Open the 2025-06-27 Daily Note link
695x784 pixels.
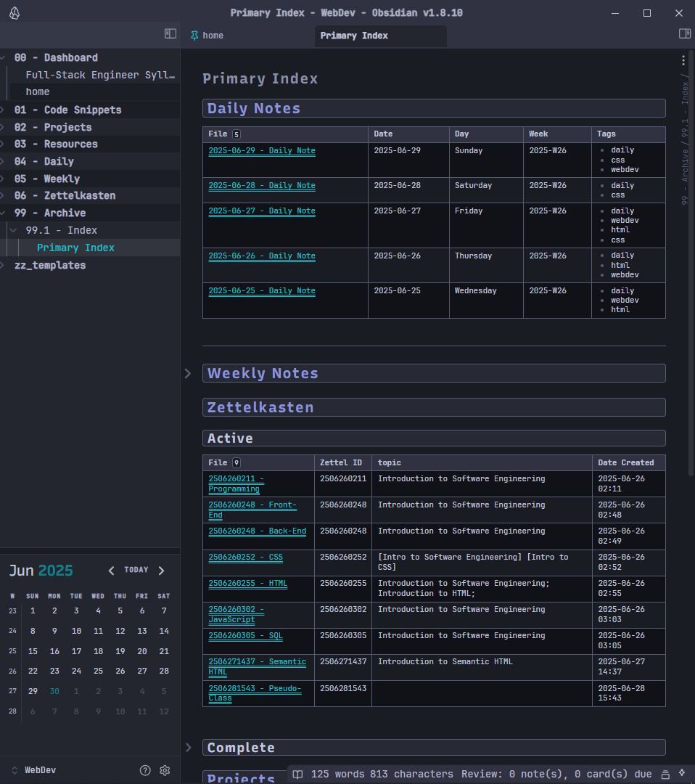tap(262, 211)
